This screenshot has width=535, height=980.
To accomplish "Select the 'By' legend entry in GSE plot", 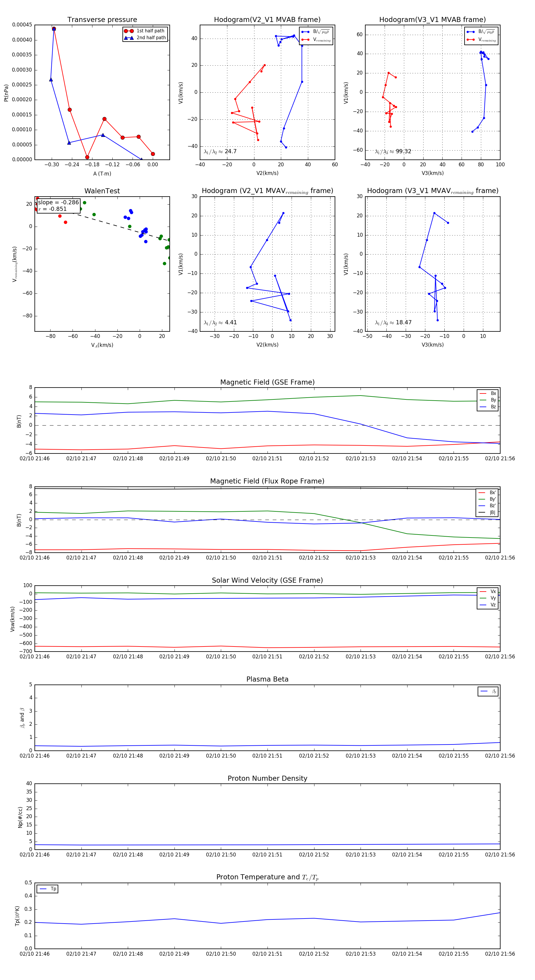I will coord(488,400).
